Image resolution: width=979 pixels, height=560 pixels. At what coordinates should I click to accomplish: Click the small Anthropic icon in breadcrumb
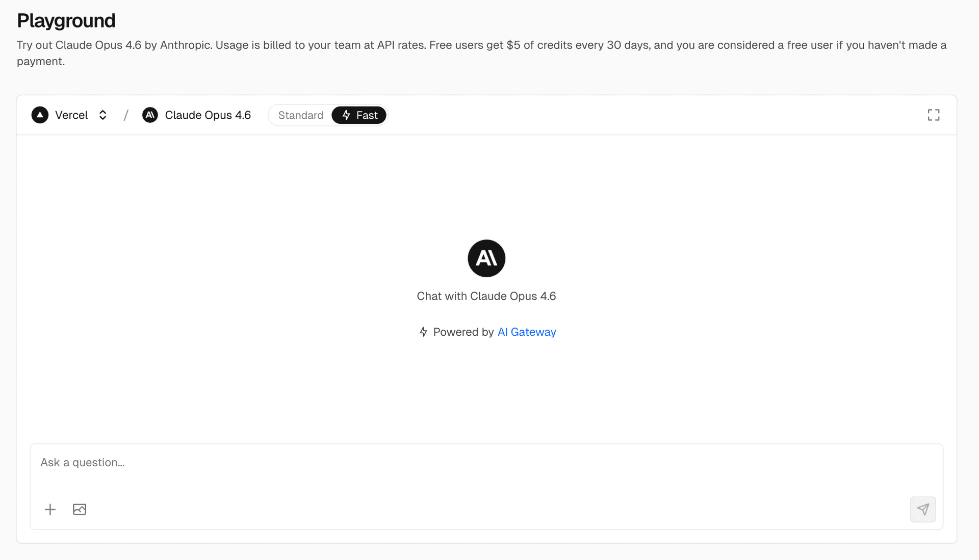[x=150, y=115]
